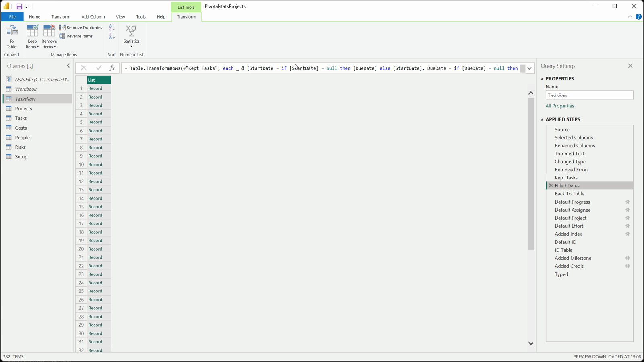644x362 pixels.
Task: Expand the formula bar dropdown arrow
Action: coord(530,68)
